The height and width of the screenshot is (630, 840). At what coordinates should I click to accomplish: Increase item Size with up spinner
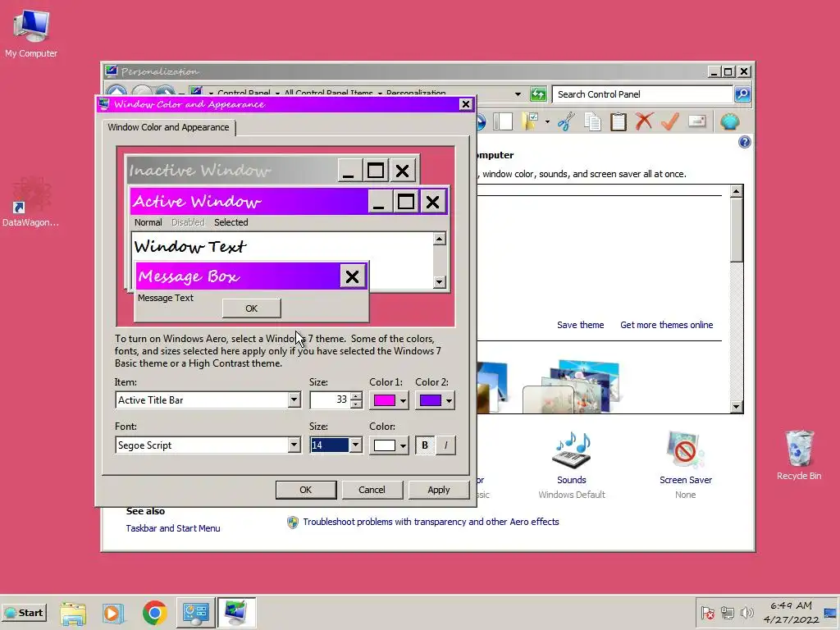tap(356, 396)
